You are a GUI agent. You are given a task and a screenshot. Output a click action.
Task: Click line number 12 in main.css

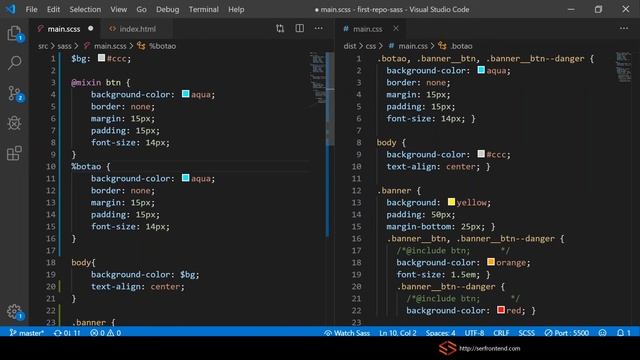pyautogui.click(x=356, y=191)
